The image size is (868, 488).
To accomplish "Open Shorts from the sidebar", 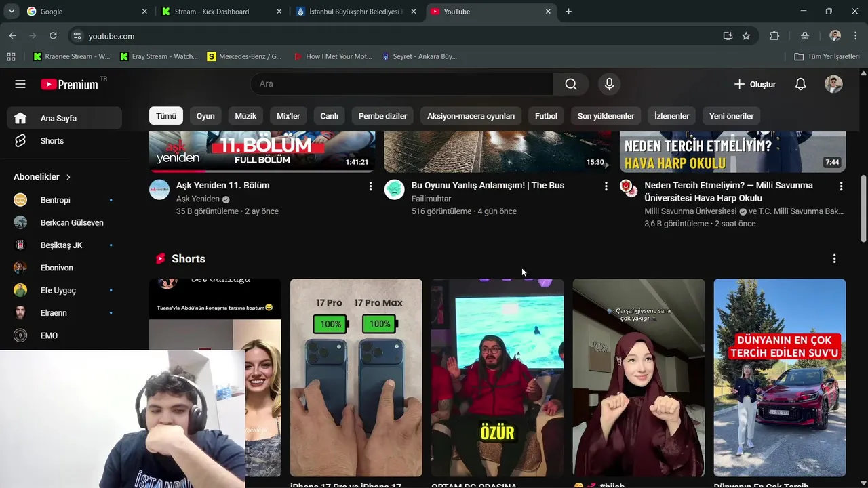I will pos(65,141).
